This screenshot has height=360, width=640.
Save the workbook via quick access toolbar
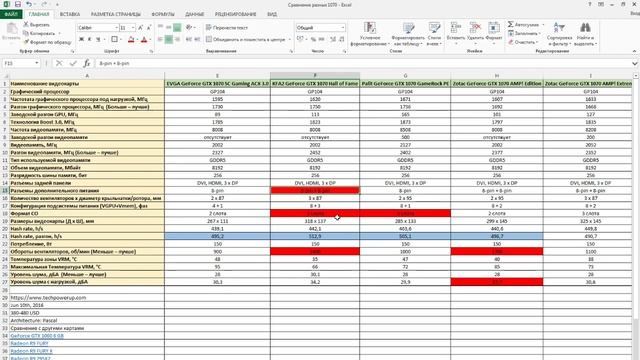(18, 4)
